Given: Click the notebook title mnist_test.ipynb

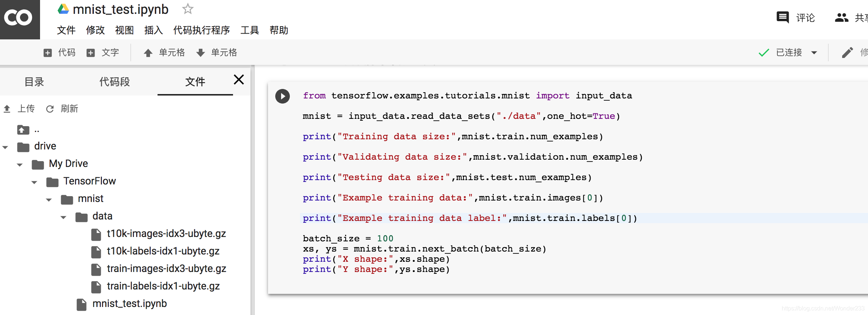Looking at the screenshot, I should pyautogui.click(x=121, y=9).
